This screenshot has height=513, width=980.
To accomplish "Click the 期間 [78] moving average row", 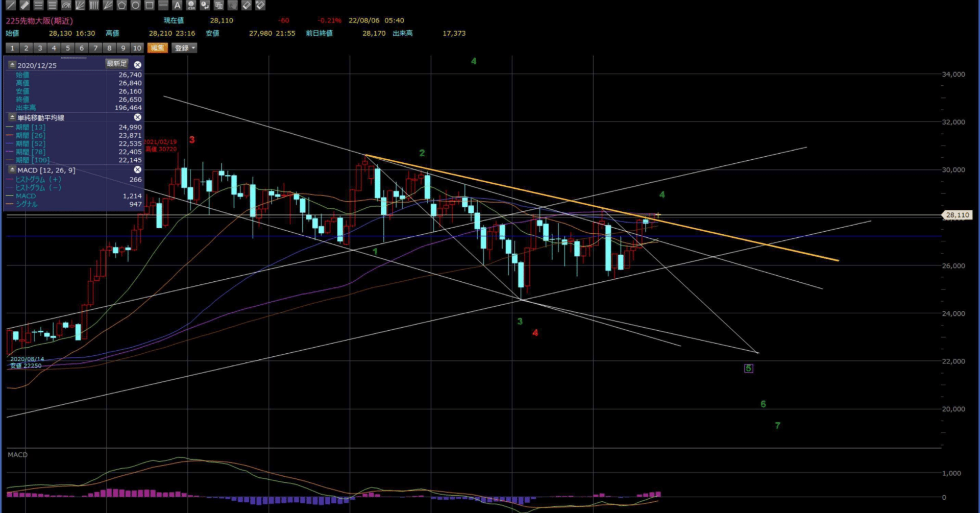I will (x=74, y=152).
